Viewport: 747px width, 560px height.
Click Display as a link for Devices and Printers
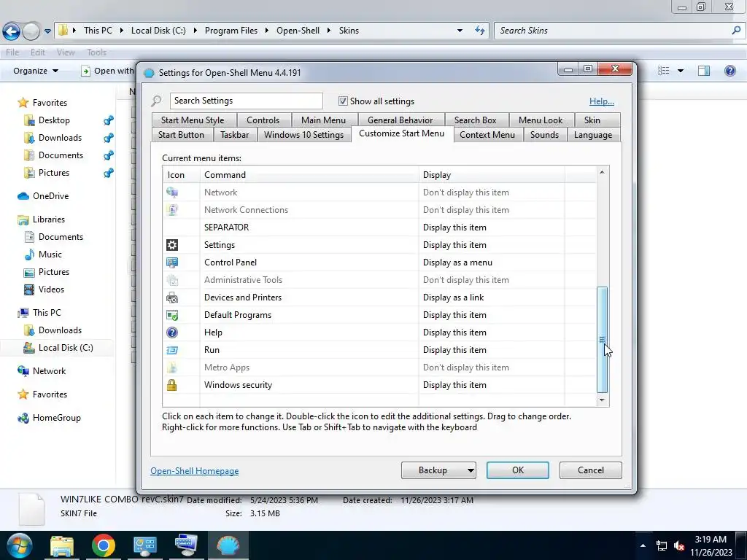click(454, 297)
